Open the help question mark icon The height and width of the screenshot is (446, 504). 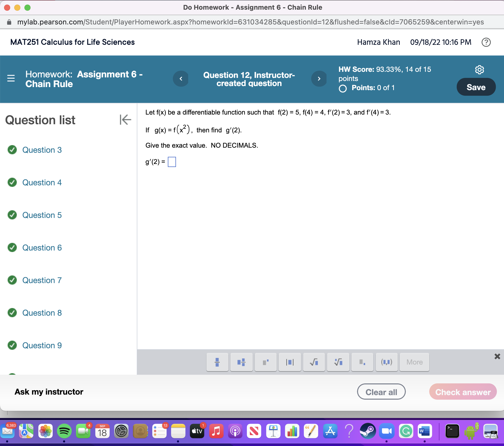coord(486,42)
